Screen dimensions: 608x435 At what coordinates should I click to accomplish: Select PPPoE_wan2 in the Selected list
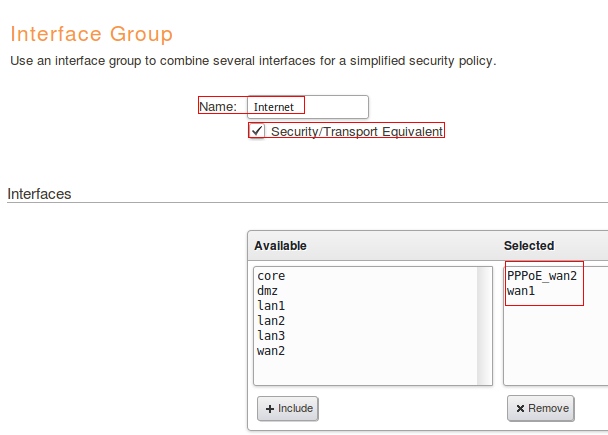(542, 275)
